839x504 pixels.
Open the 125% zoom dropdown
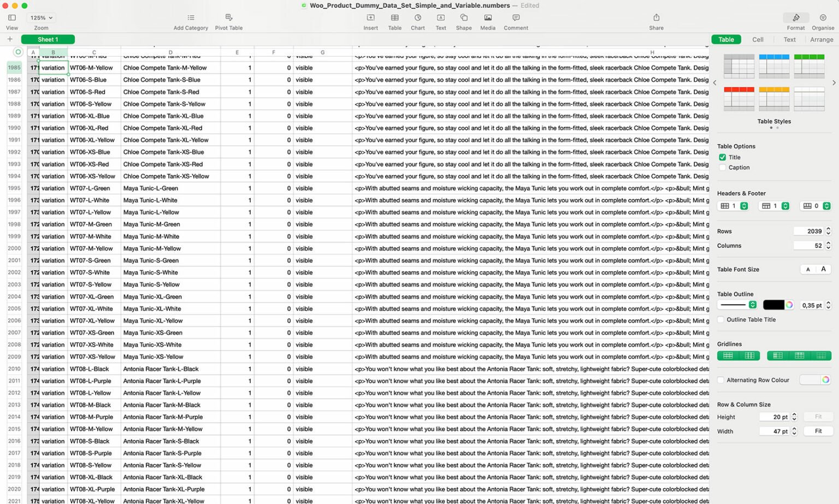click(40, 17)
